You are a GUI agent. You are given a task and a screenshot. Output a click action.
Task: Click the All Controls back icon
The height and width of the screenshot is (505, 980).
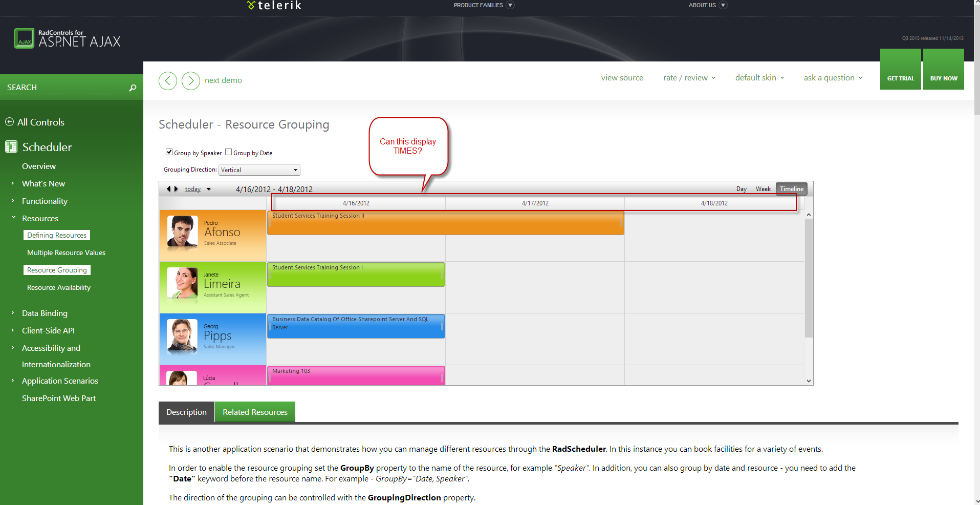(9, 122)
